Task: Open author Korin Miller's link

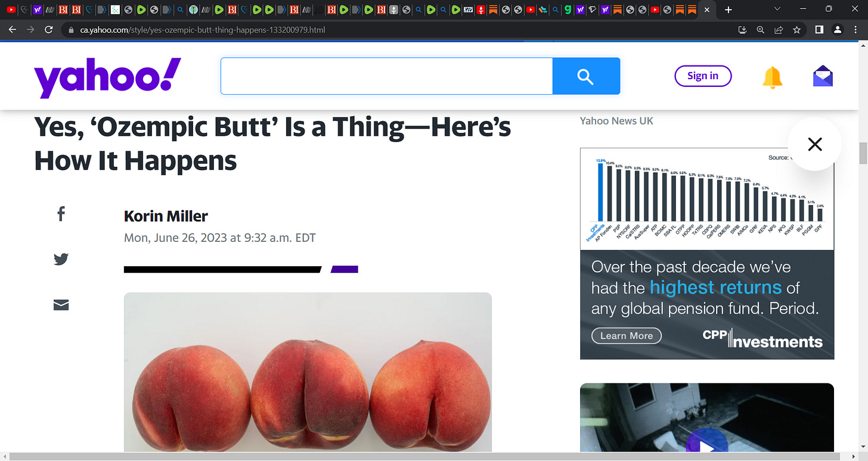Action: (166, 216)
